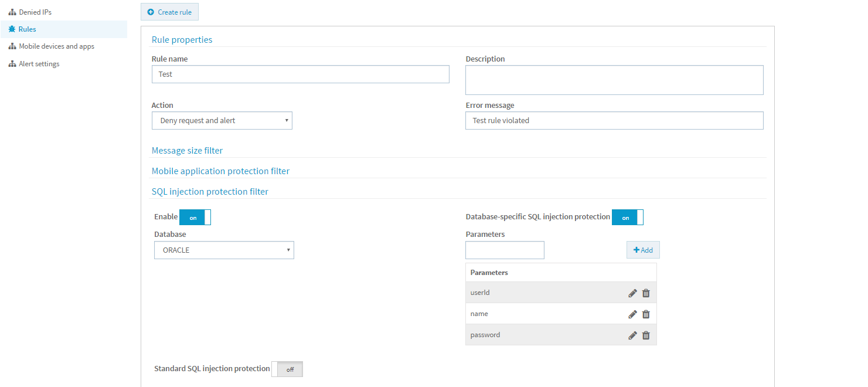Open the Database dropdown showing ORACLE

coord(224,250)
